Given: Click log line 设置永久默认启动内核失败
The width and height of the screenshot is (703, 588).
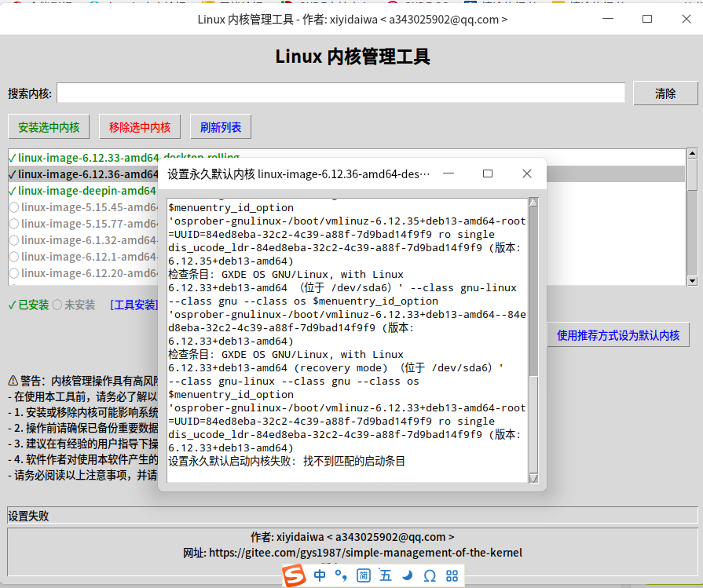Looking at the screenshot, I should pos(287,461).
